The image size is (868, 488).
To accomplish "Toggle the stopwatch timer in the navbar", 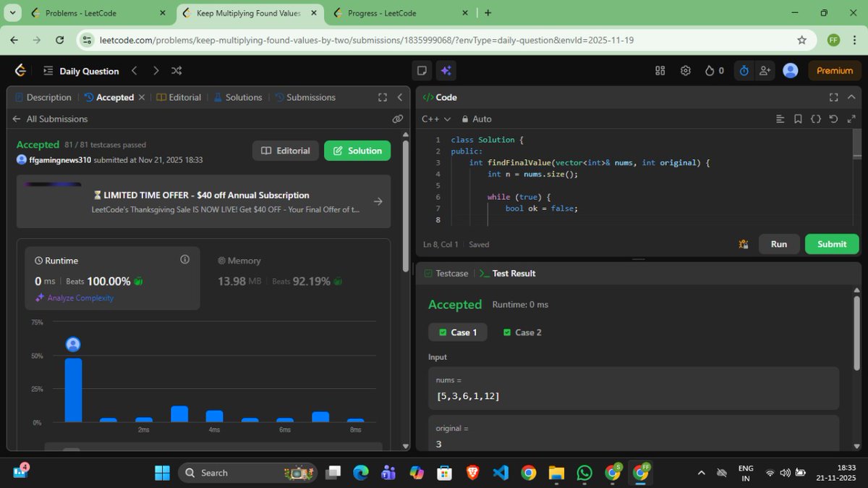I will [x=743, y=70].
